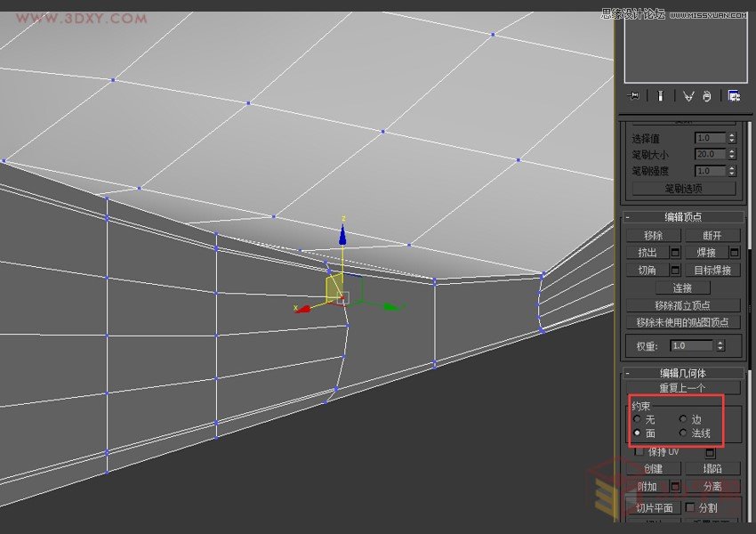
Task: Click the options icon beside 保持UV
Action: pos(711,452)
